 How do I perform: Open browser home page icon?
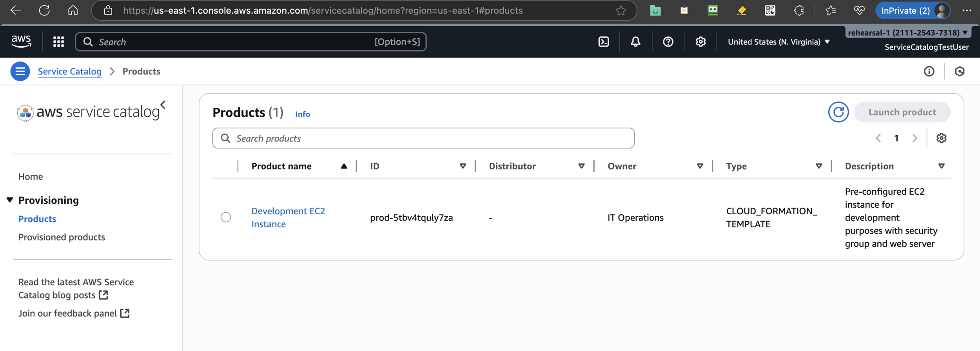tap(73, 11)
